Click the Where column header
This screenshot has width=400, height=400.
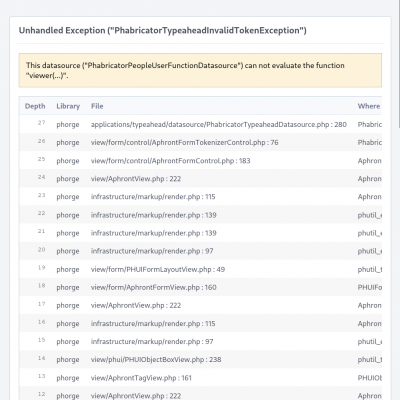tap(369, 106)
